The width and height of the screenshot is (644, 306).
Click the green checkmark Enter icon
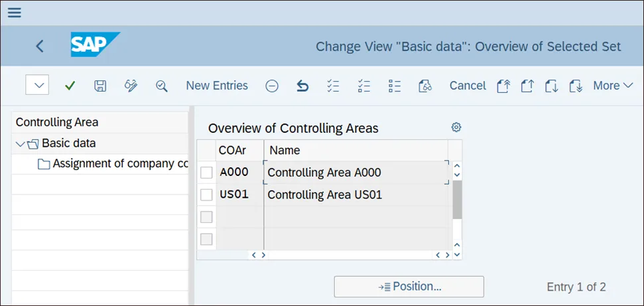coord(70,86)
